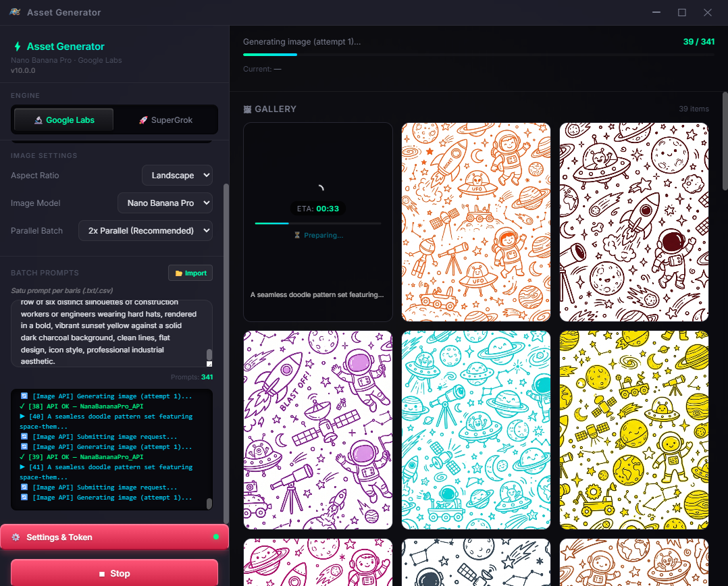Open the Parallel Batch dropdown
The image size is (728, 586).
(145, 231)
